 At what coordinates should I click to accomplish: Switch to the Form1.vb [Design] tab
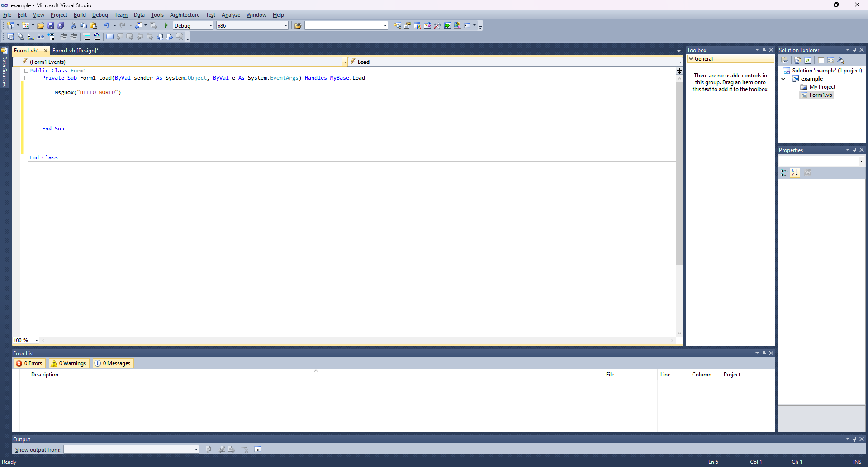[75, 50]
